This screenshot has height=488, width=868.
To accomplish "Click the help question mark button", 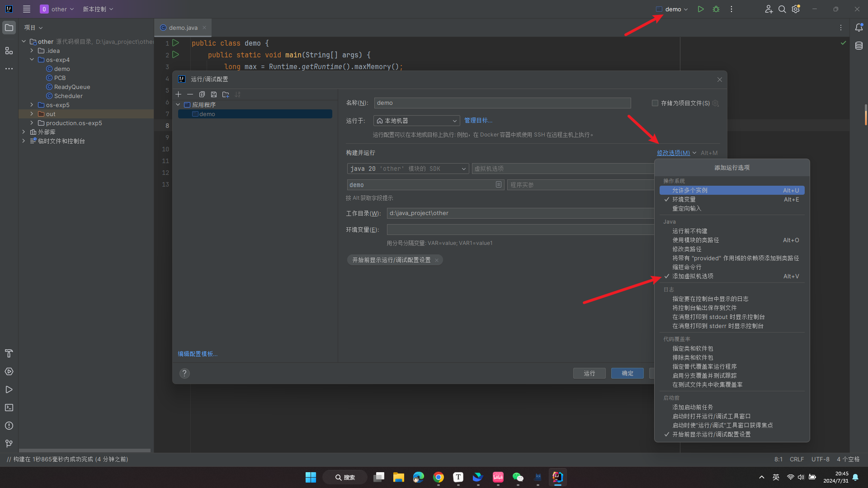I will tap(184, 373).
